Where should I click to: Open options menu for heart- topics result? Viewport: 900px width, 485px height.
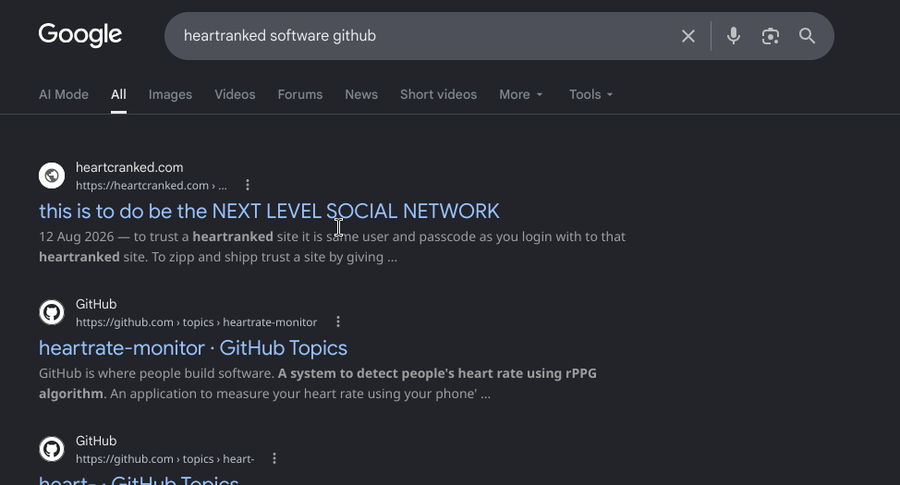click(274, 459)
